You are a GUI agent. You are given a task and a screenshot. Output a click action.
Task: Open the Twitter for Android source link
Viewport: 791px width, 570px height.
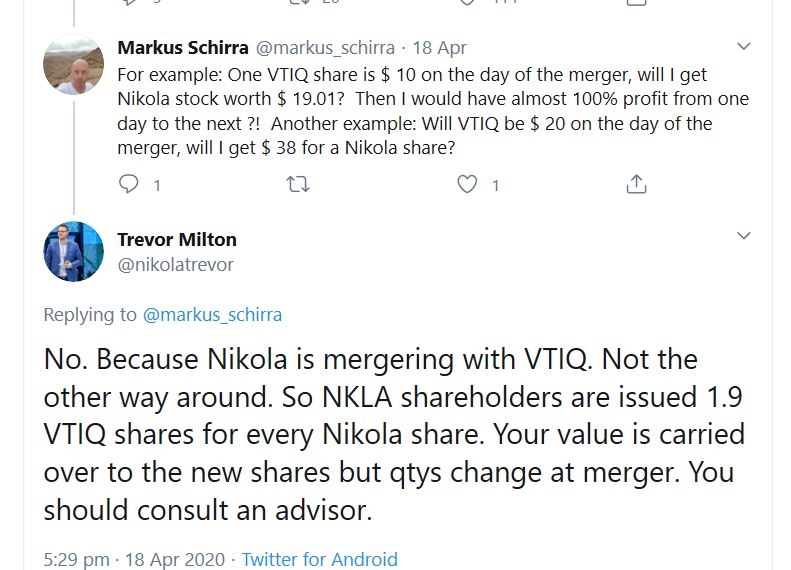click(319, 559)
